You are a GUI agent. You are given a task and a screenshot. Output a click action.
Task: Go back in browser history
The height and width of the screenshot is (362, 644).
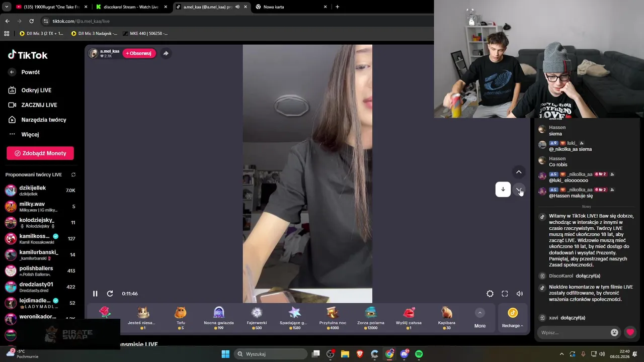tap(7, 21)
